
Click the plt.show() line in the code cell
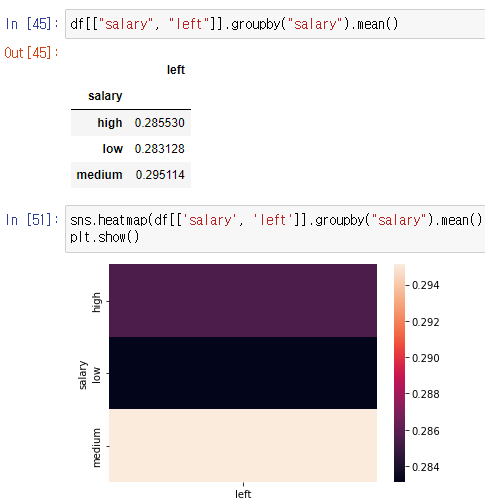pyautogui.click(x=105, y=237)
